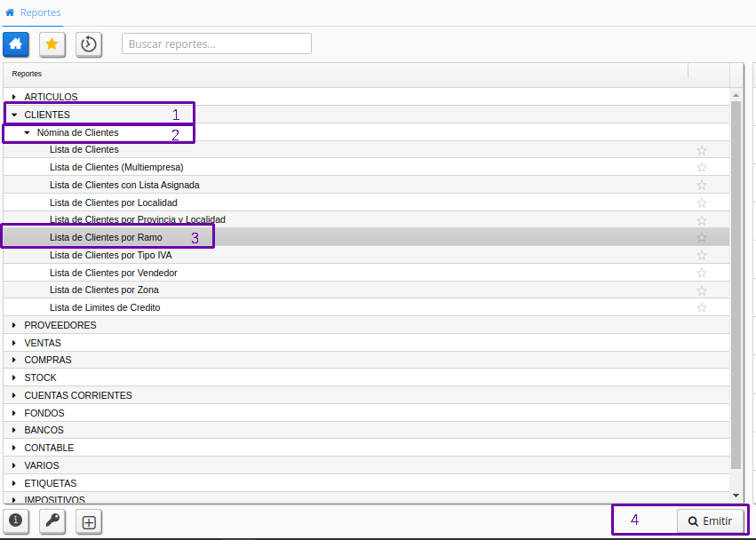Screen dimensions: 756x540
Task: Expand the FONDOS category arrow
Action: (14, 413)
